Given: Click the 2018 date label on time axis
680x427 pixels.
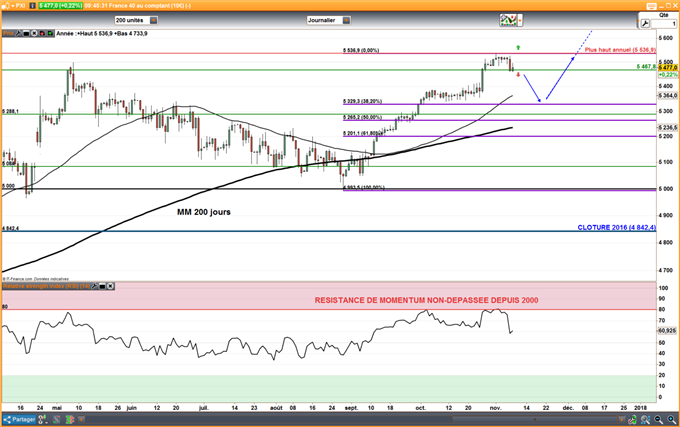Looking at the screenshot, I should tap(640, 408).
